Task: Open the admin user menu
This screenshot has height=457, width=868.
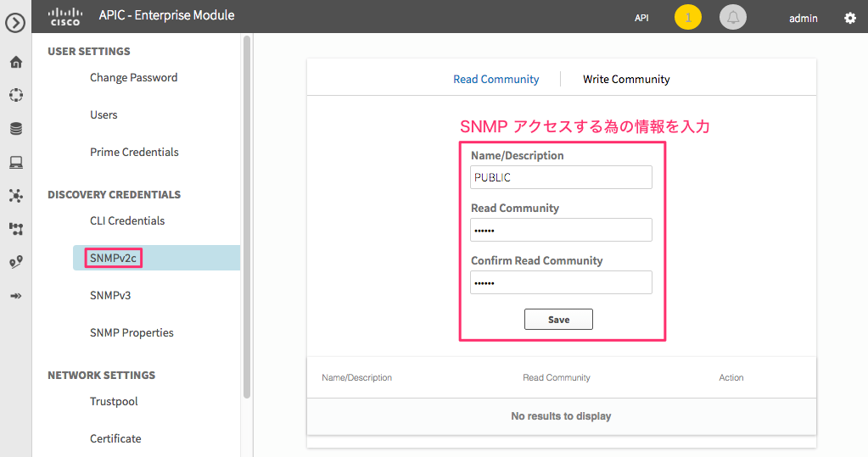Action: [x=804, y=19]
